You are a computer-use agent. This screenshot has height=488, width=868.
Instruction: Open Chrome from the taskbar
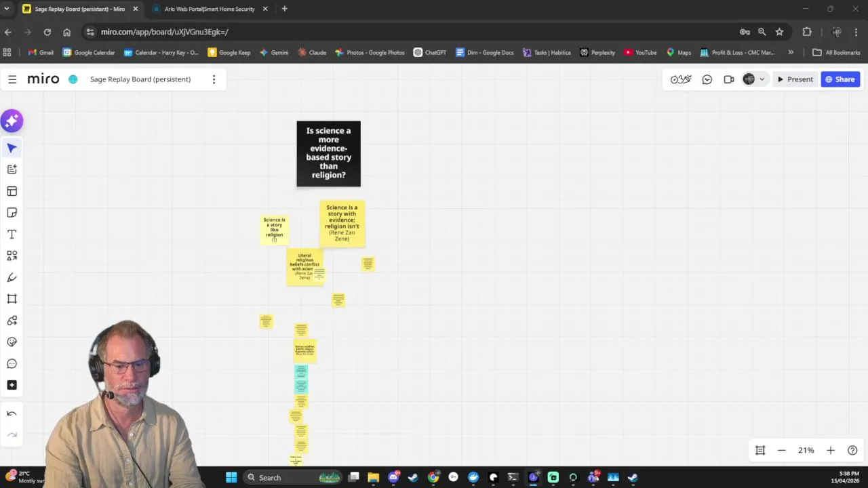pos(433,477)
